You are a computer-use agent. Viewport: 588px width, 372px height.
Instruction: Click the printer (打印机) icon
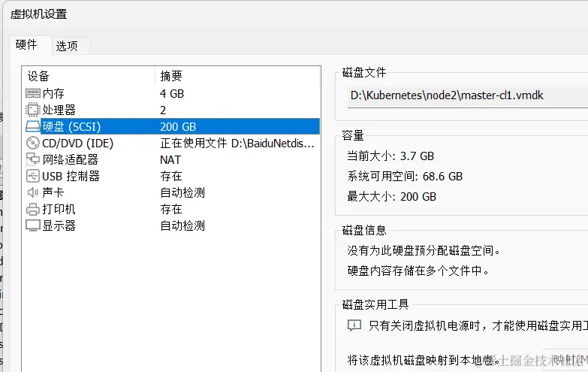click(32, 209)
